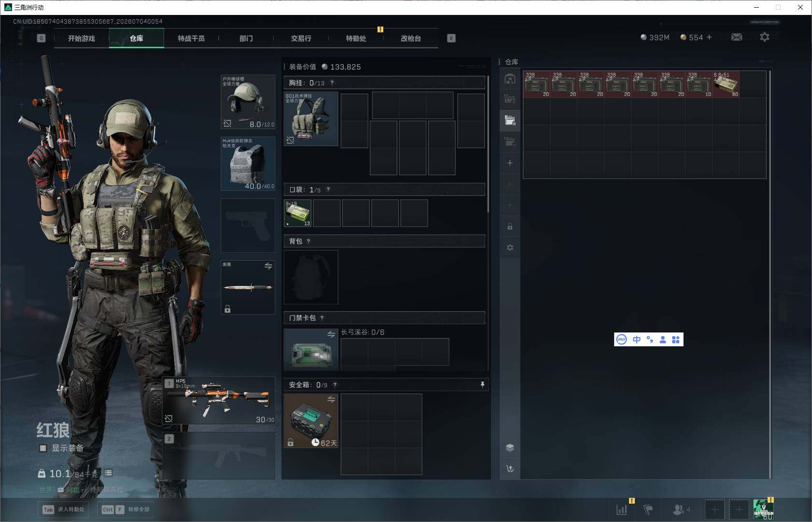Click swap arrows on the melee knife slot

click(x=268, y=266)
